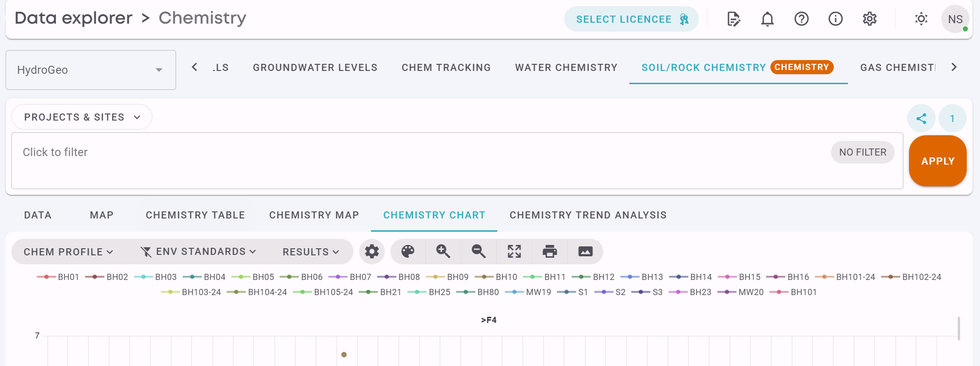Expand the Projects & Sites dropdown
Viewport: 980px width, 366px height.
point(82,117)
